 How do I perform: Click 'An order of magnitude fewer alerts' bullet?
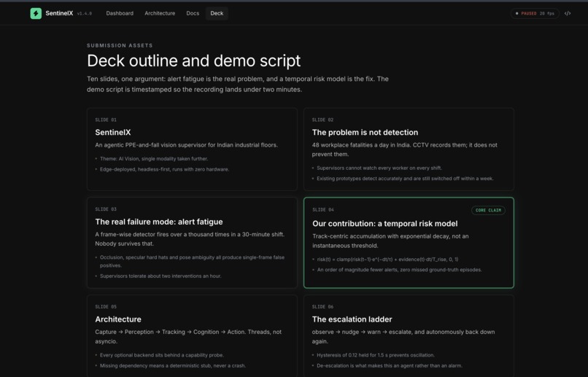tap(399, 270)
